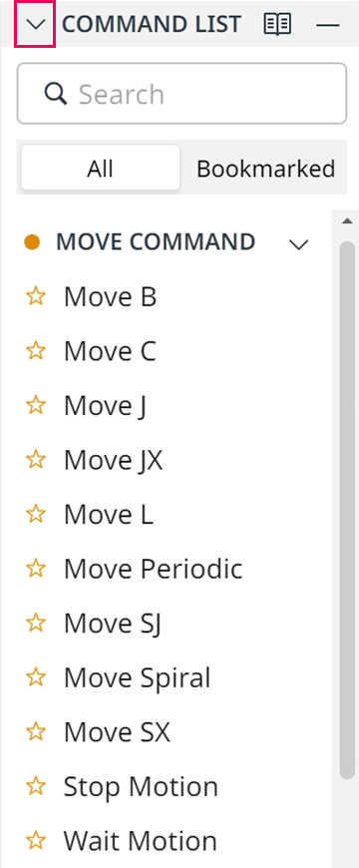Collapse the Move Command section
The image size is (359, 868).
tap(299, 244)
